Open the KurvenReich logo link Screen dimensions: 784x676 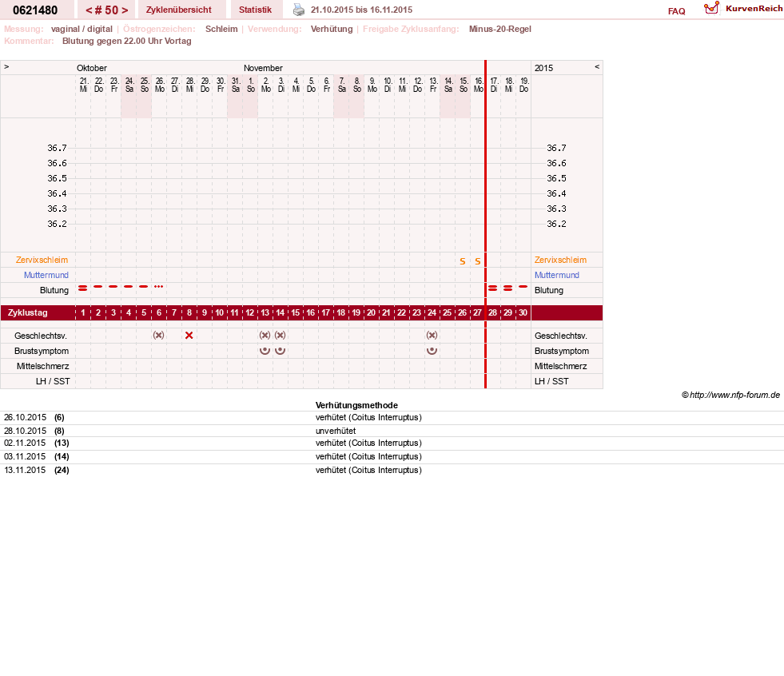click(x=743, y=9)
